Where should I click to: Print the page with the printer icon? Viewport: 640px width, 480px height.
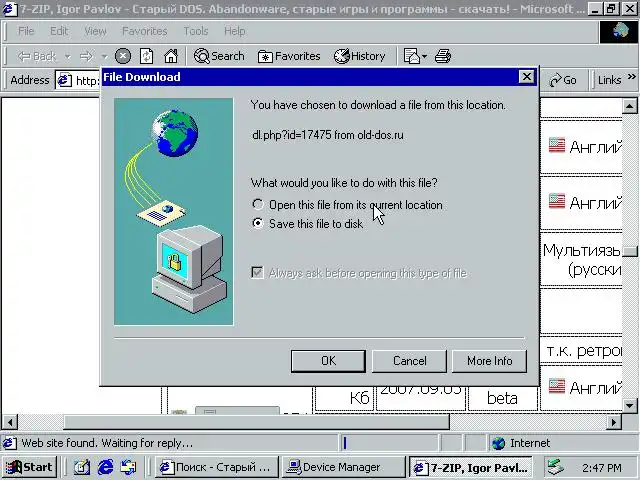point(443,56)
